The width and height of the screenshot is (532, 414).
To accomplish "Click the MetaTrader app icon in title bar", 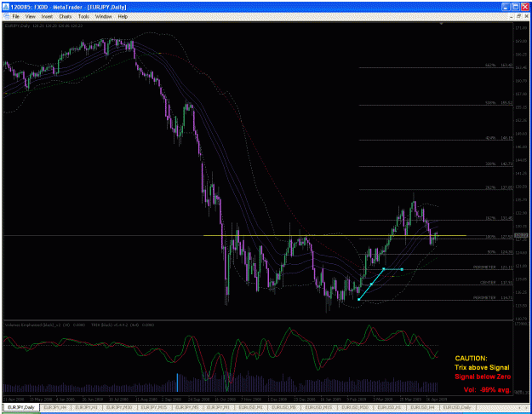I will pyautogui.click(x=6, y=7).
